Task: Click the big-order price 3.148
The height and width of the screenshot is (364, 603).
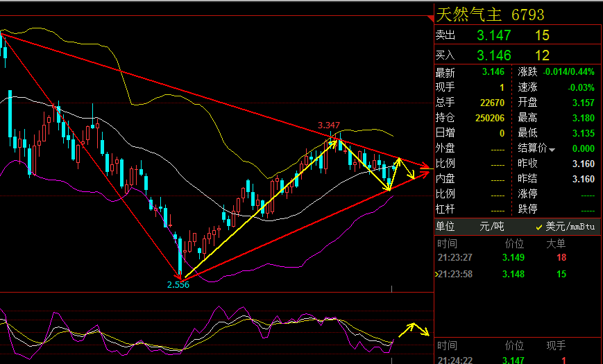Action: pyautogui.click(x=513, y=274)
